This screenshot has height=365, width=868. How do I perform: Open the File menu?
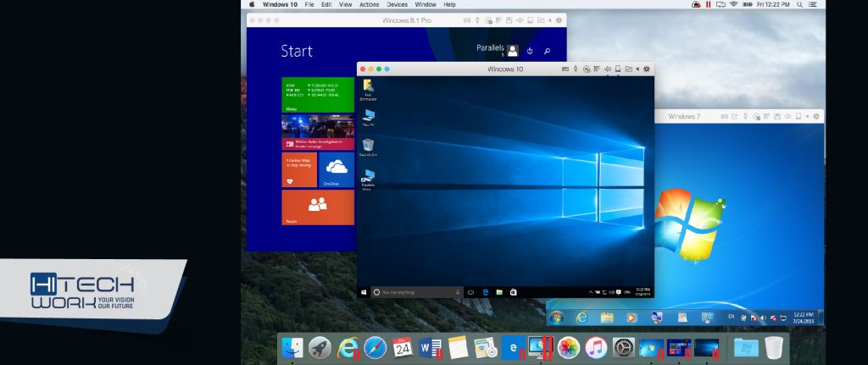pyautogui.click(x=309, y=4)
